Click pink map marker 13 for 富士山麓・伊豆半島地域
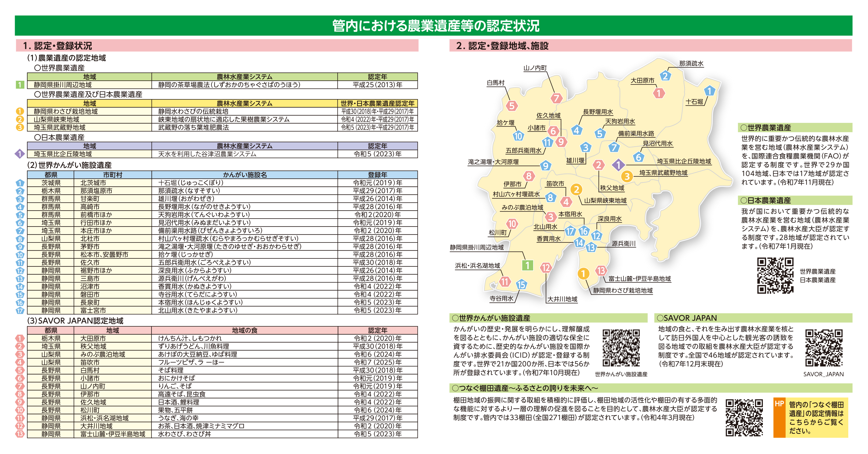Image resolution: width=868 pixels, height=454 pixels. [x=601, y=271]
